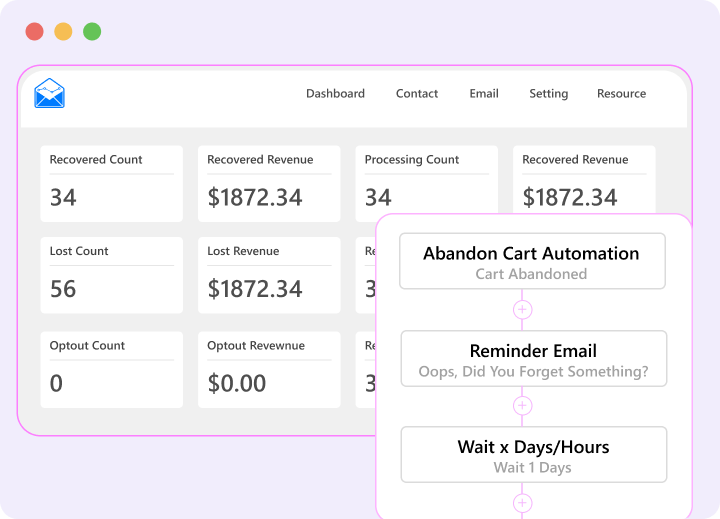720x519 pixels.
Task: Minimize window with yellow traffic light
Action: click(63, 32)
